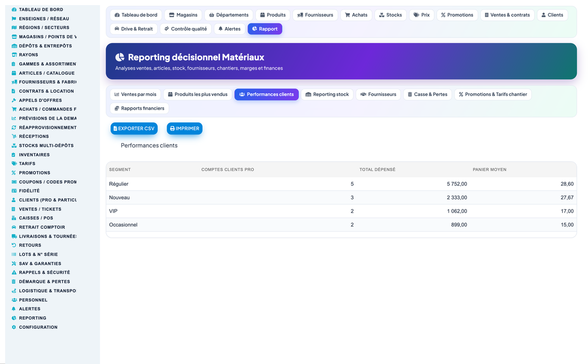The width and height of the screenshot is (588, 364).
Task: Click the trash icon on Casse & Pertes
Action: tap(410, 95)
